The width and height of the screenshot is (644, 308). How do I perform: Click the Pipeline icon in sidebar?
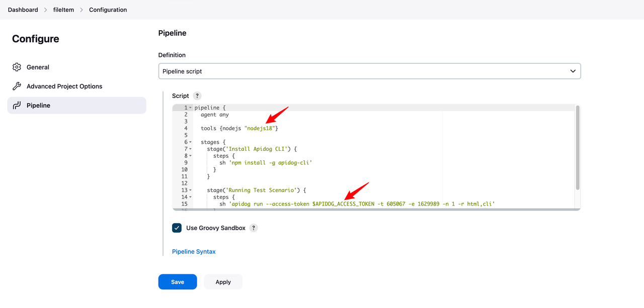pos(17,106)
